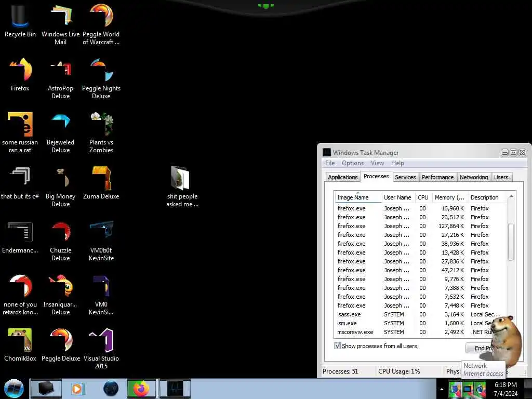Select the lsass.exe process row
This screenshot has width=532, height=399.
(x=421, y=314)
